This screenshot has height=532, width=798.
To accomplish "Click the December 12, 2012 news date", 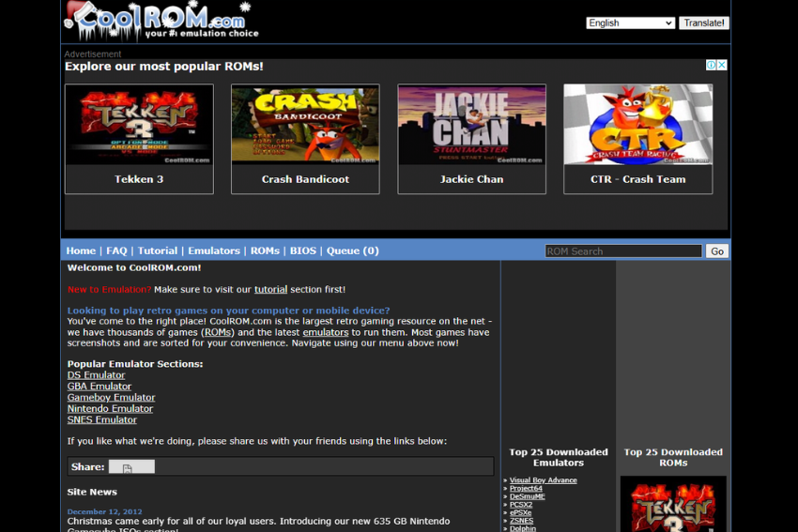I will [x=104, y=511].
